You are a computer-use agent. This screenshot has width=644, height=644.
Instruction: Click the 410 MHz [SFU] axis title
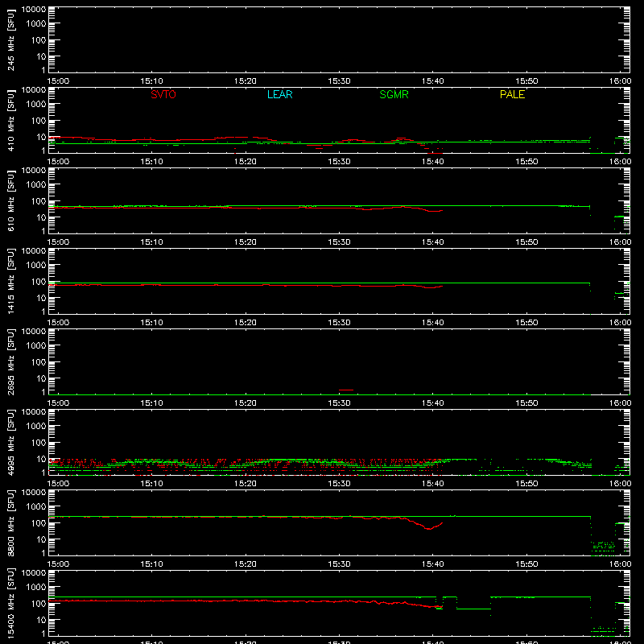10,120
